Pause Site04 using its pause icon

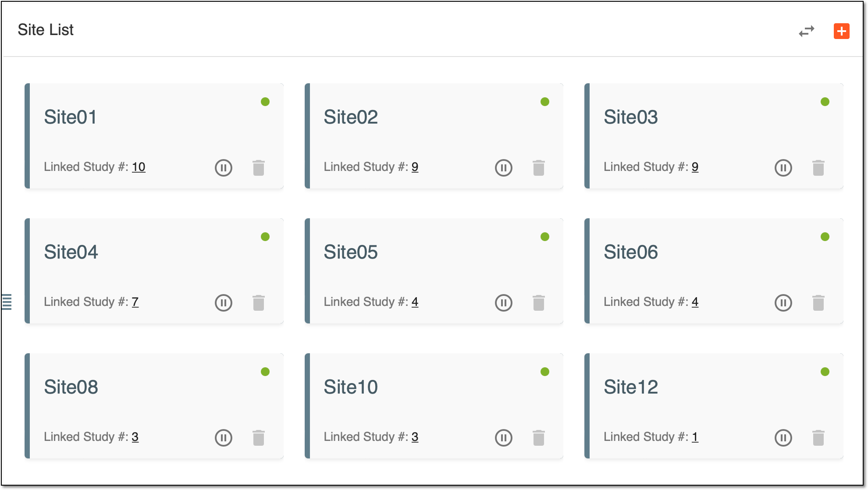(224, 302)
